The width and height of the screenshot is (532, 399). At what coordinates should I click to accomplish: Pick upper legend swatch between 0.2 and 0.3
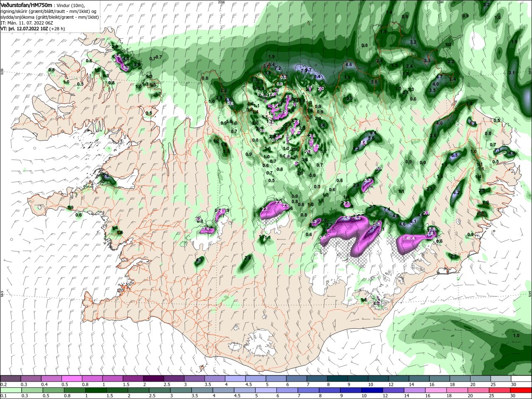tap(10, 379)
